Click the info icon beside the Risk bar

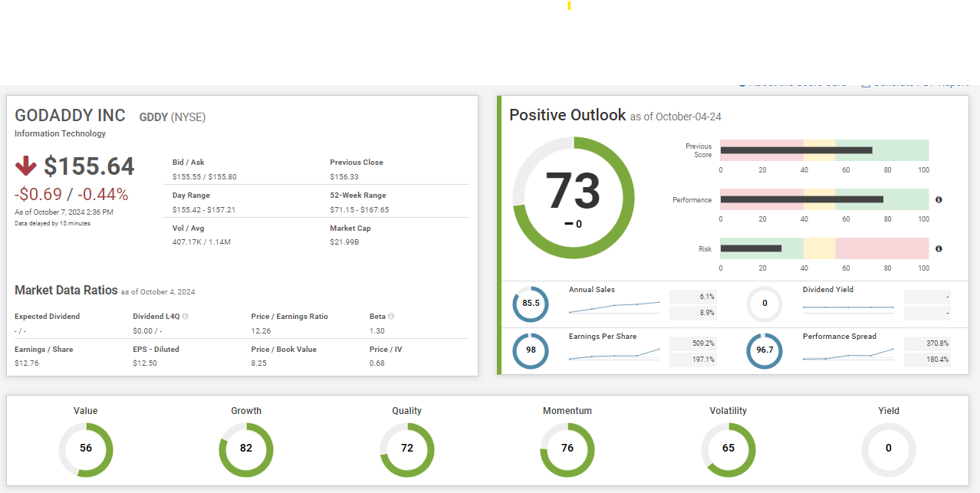939,248
